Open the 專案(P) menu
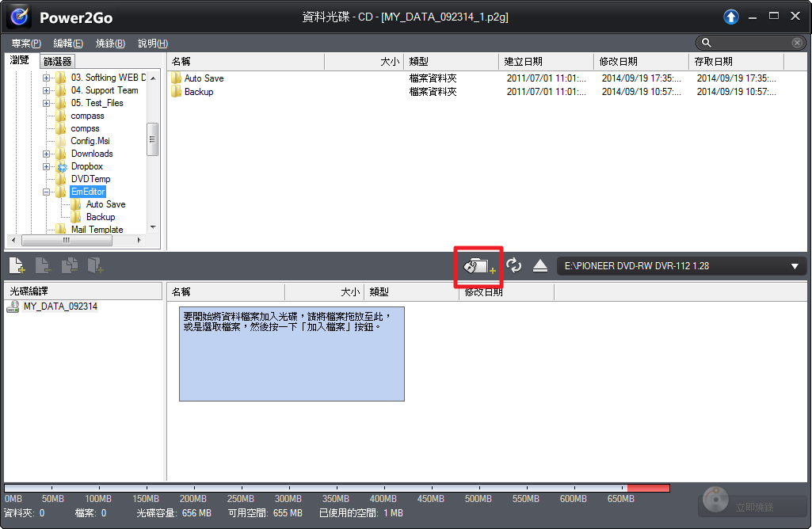 [26, 43]
